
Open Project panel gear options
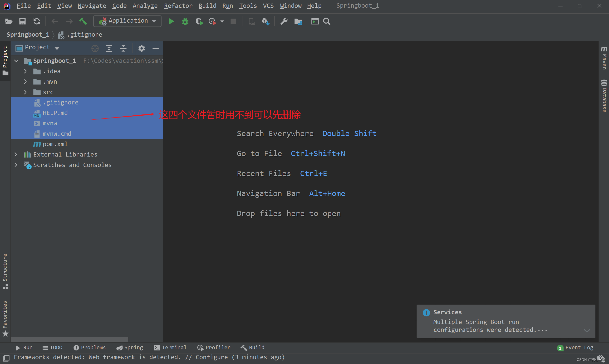pos(142,48)
